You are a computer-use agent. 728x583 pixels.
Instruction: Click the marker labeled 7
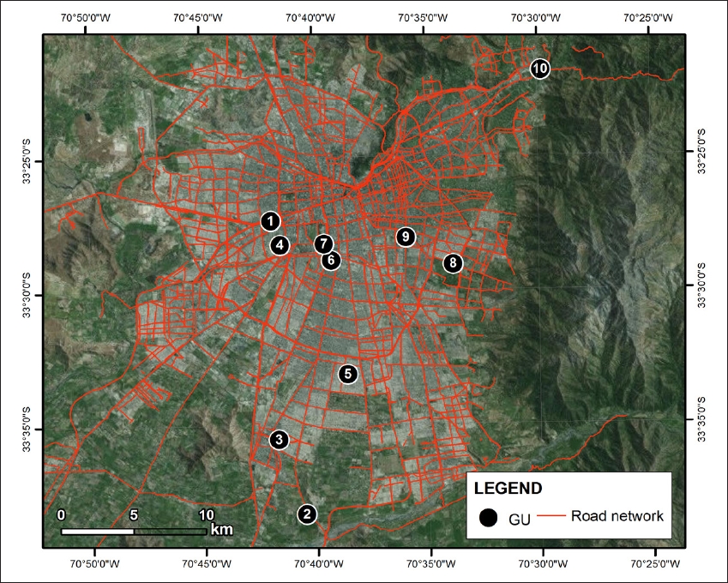[322, 243]
